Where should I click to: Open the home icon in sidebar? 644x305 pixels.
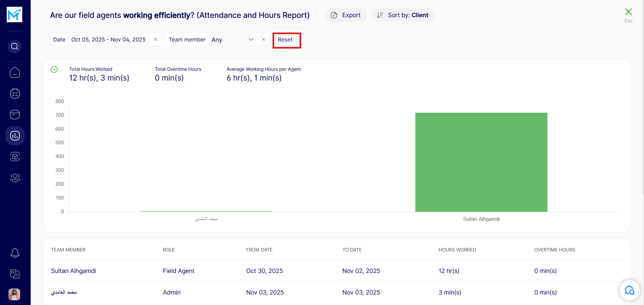pyautogui.click(x=15, y=72)
